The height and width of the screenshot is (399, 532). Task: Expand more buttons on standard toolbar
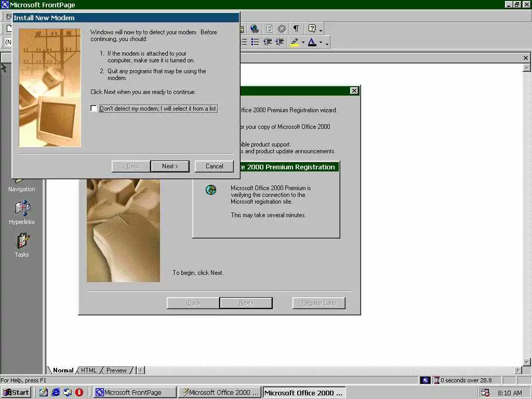click(321, 30)
